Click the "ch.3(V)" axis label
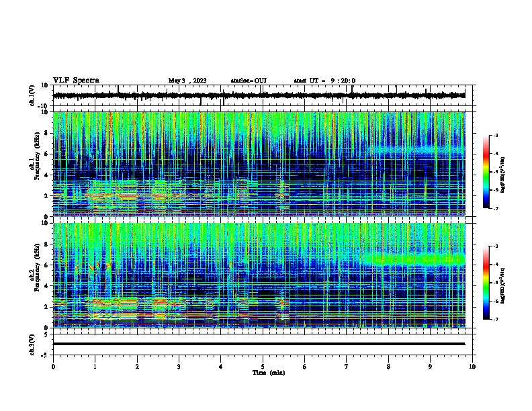 pyautogui.click(x=32, y=345)
